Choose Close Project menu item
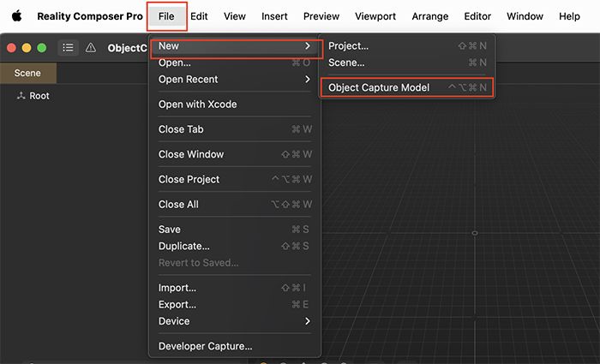The width and height of the screenshot is (600, 364). click(235, 179)
